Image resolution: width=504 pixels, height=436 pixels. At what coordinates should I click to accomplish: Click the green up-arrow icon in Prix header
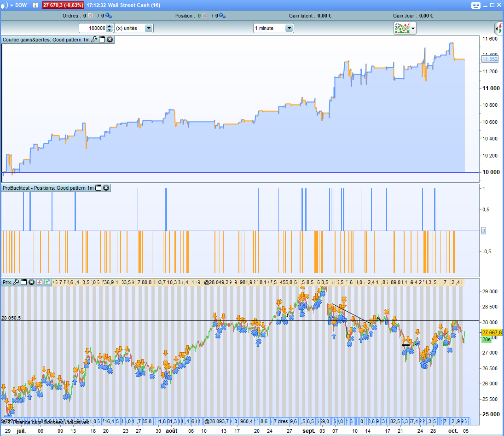47,282
